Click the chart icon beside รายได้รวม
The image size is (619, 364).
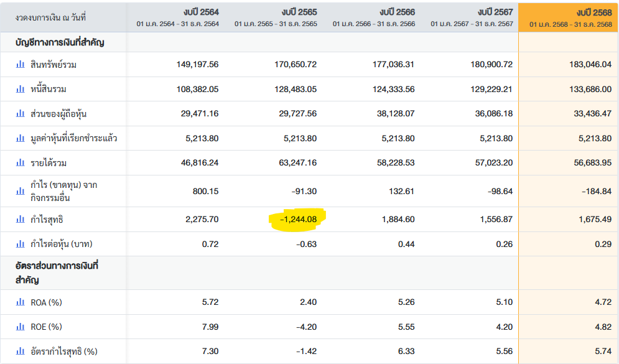pyautogui.click(x=21, y=163)
